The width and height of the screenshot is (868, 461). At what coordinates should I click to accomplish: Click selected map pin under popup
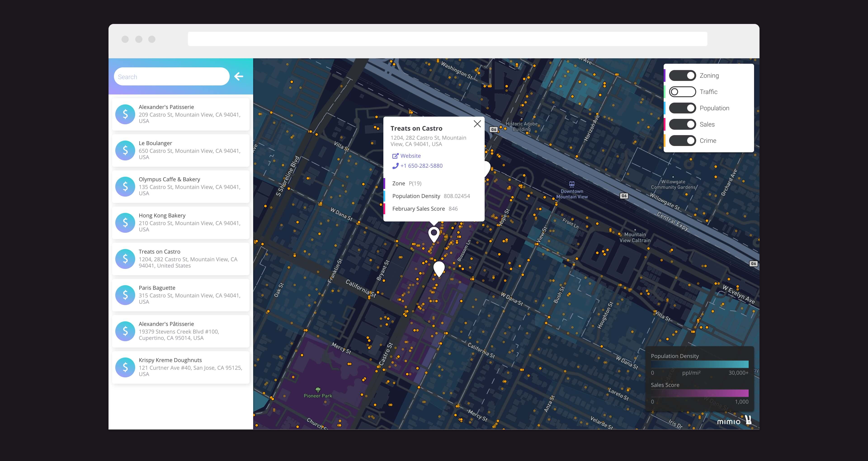434,235
